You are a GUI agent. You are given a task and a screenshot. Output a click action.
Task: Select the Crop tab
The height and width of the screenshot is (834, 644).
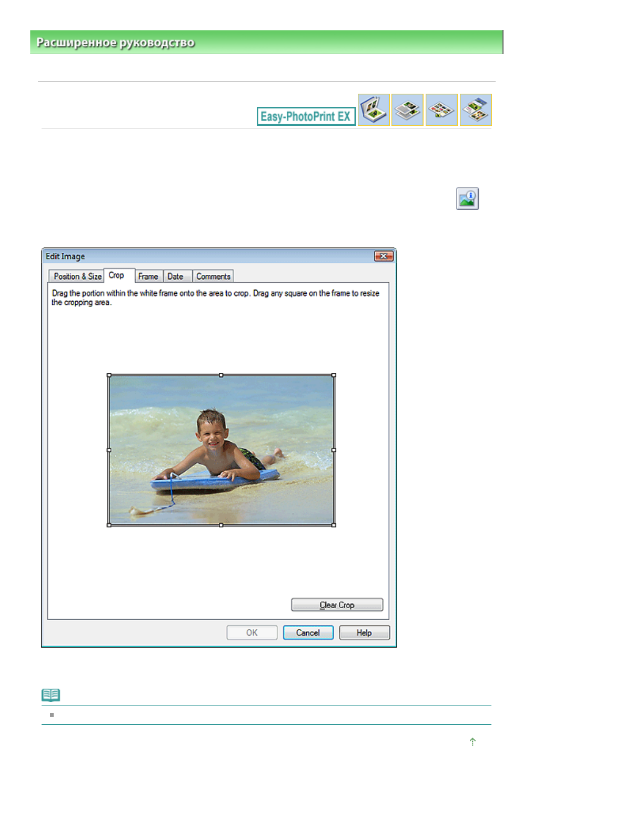click(116, 275)
